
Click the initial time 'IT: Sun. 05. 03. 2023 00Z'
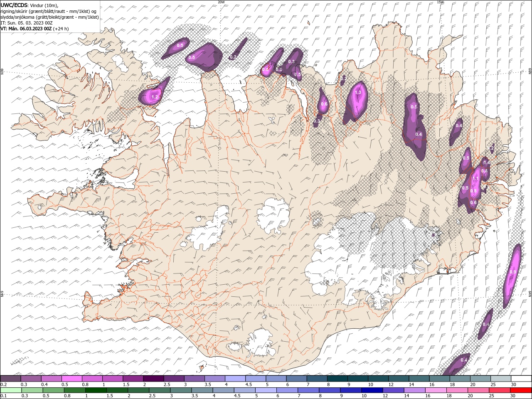click(x=27, y=23)
